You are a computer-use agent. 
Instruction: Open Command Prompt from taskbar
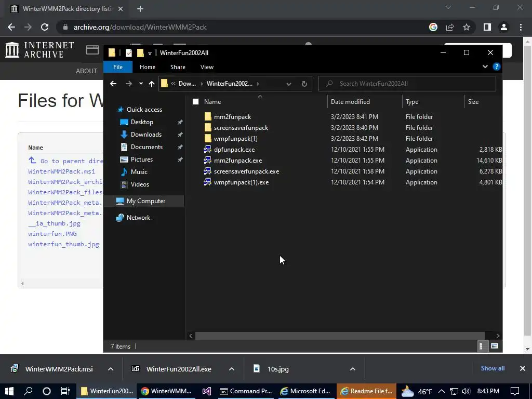point(246,391)
